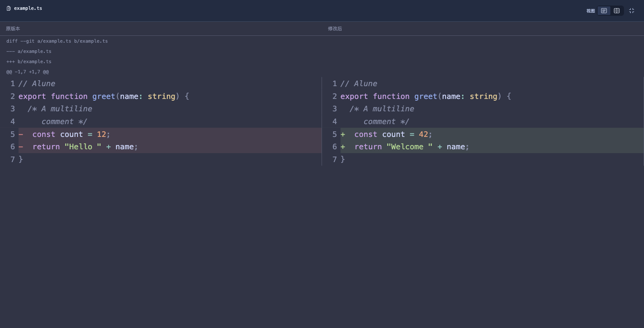Collapse the diff viewer with the shrink icon

632,11
